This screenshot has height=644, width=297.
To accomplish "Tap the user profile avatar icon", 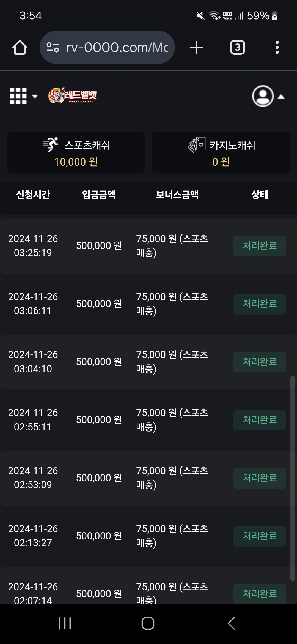I will (x=263, y=96).
